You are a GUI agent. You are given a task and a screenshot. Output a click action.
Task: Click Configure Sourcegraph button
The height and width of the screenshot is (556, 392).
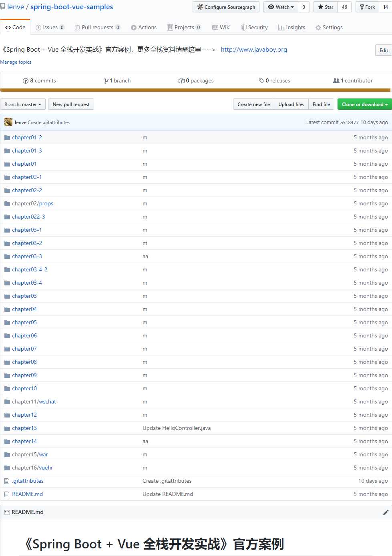click(x=226, y=7)
